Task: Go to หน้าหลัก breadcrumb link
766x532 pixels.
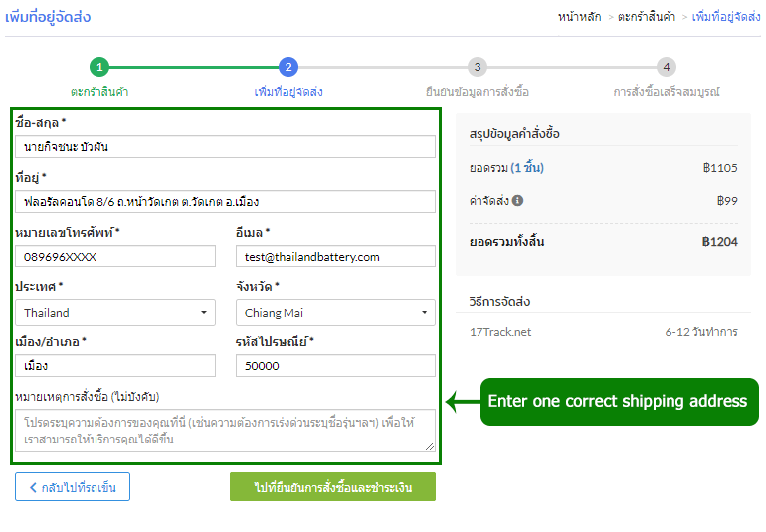Action: pos(582,17)
